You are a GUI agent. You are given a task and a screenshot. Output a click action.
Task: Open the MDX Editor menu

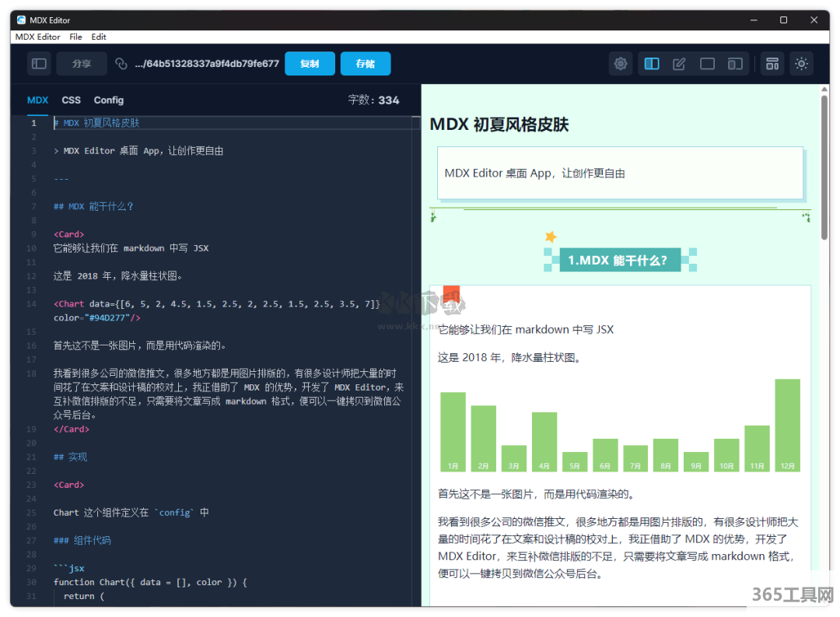(x=37, y=37)
